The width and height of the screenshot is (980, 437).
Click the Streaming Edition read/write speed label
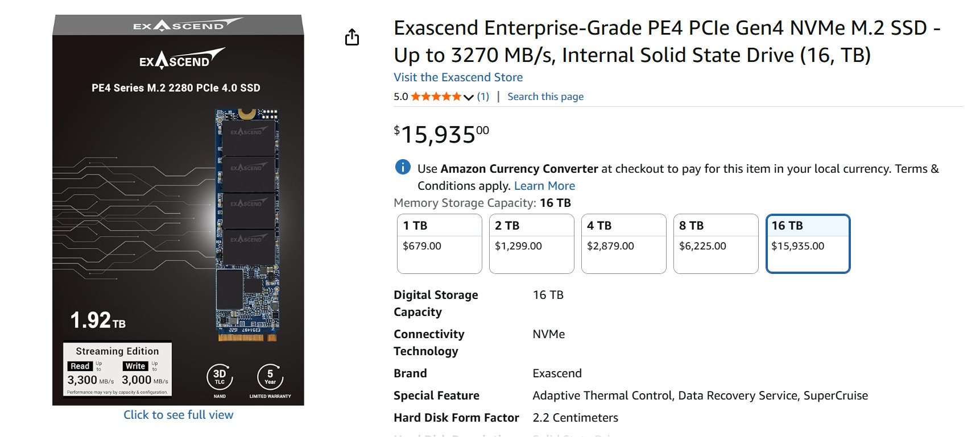tap(117, 369)
